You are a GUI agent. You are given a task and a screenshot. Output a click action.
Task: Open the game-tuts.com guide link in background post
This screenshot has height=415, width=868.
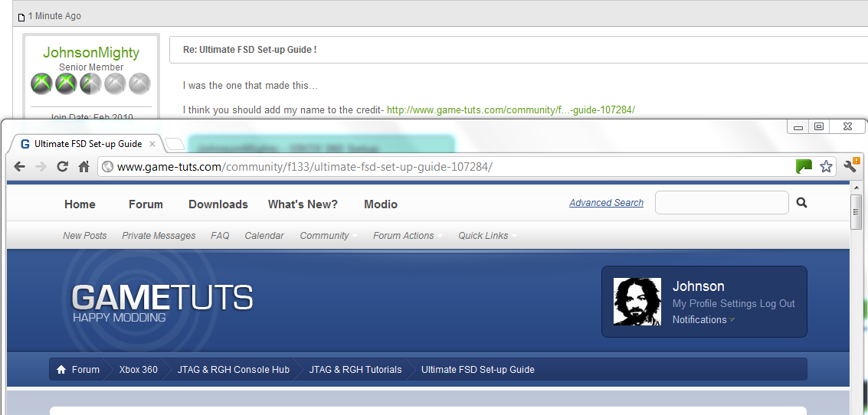click(510, 109)
